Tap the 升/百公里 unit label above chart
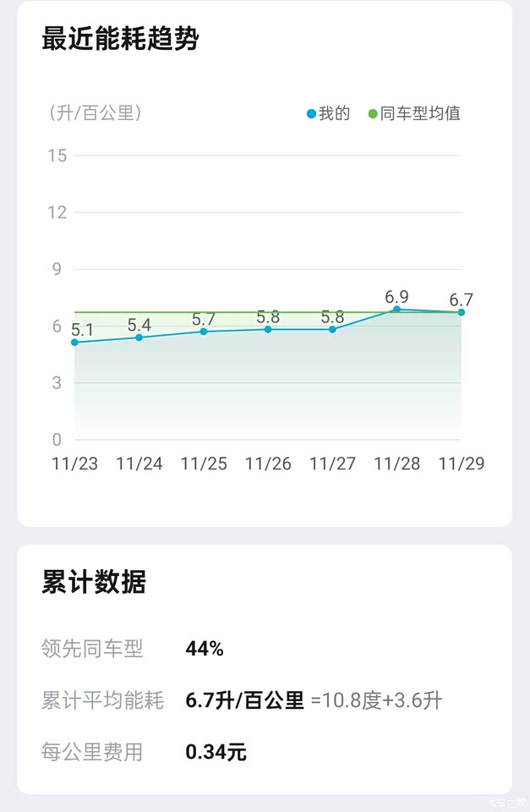Image resolution: width=530 pixels, height=812 pixels. [x=93, y=113]
